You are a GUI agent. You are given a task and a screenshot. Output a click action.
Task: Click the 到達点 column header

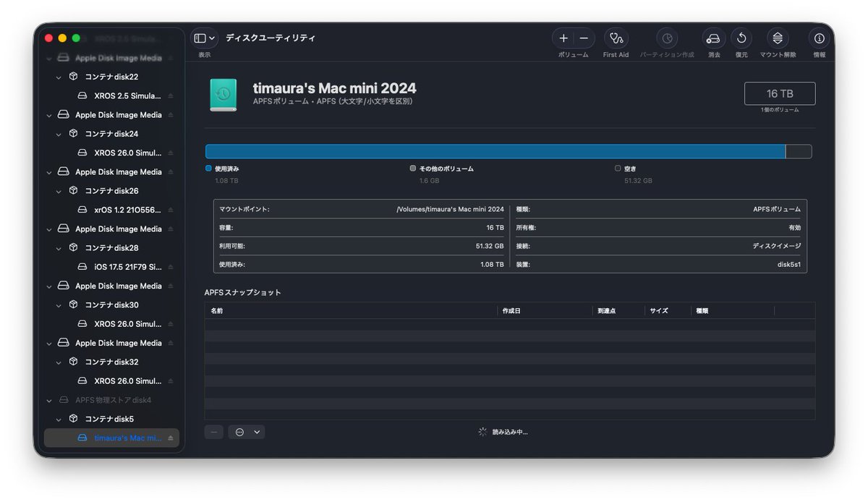[x=619, y=310]
